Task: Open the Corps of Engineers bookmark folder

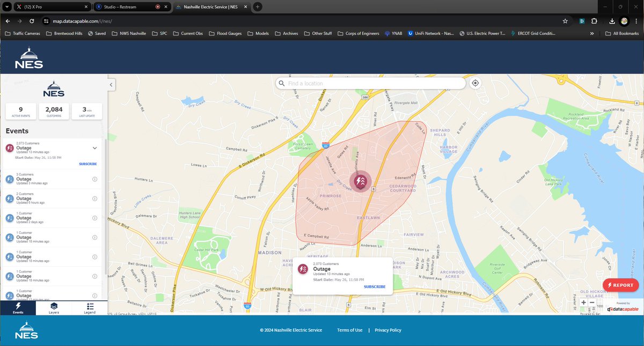Action: coord(357,33)
